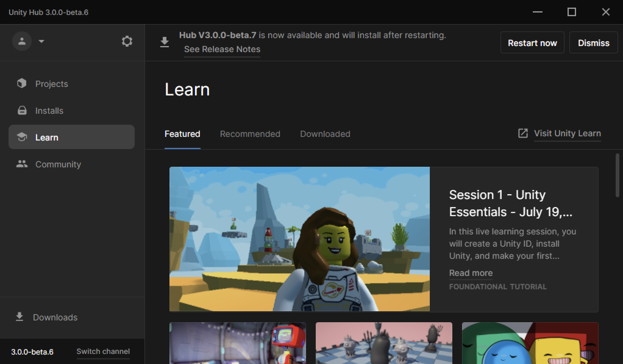The width and height of the screenshot is (623, 364).
Task: Click the Installs disk icon
Action: (x=22, y=110)
